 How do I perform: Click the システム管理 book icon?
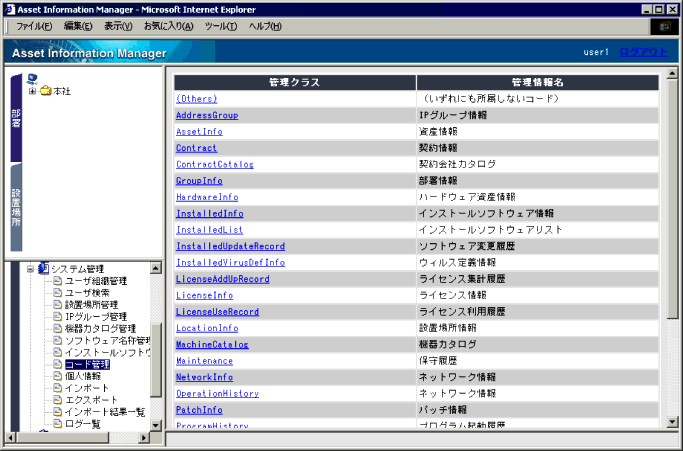coord(43,268)
